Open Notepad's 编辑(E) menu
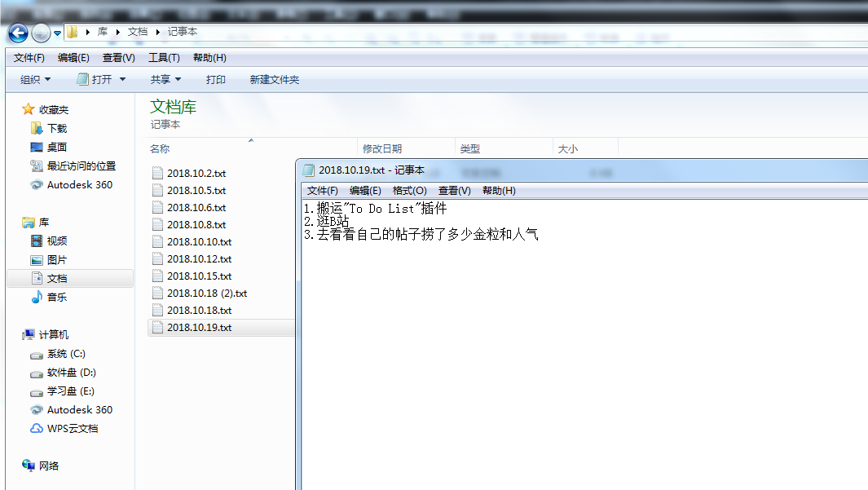The height and width of the screenshot is (490, 868). (365, 191)
